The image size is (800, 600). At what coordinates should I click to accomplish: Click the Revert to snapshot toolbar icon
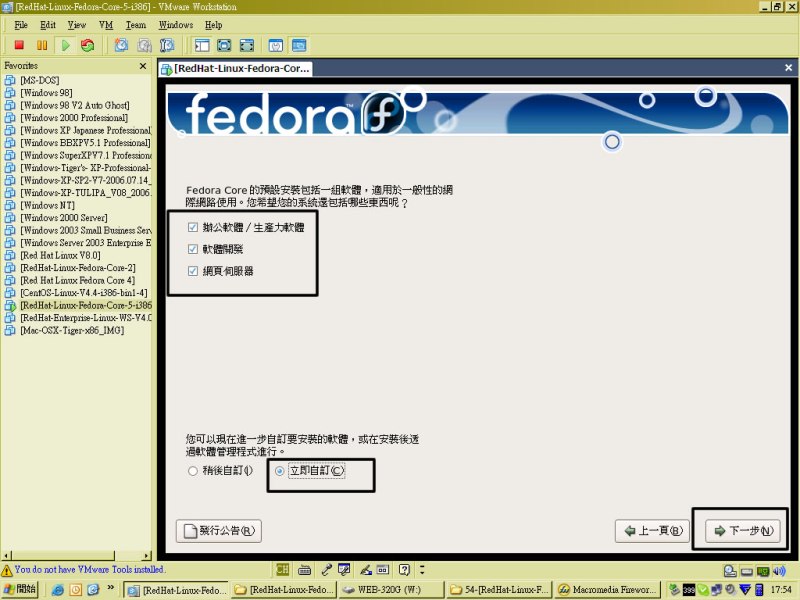coord(144,45)
